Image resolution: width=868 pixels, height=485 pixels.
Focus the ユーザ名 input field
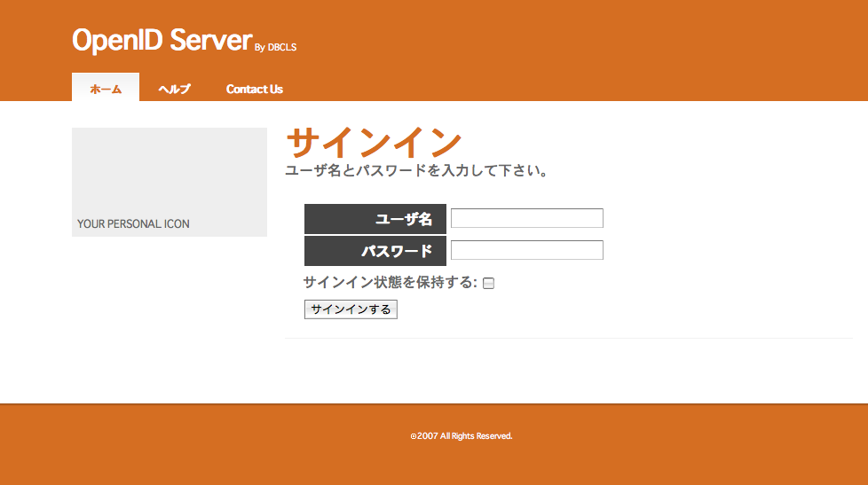click(x=527, y=218)
